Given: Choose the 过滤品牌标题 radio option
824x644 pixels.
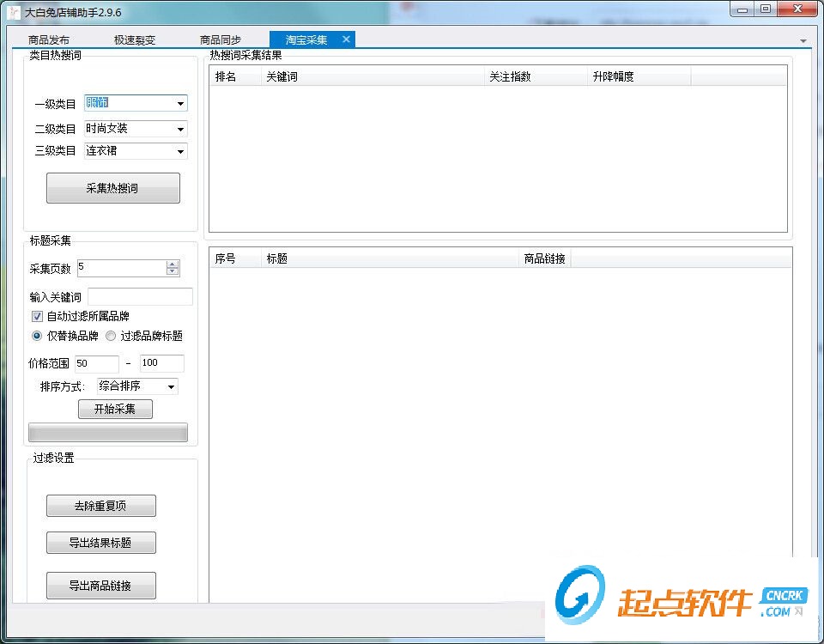Looking at the screenshot, I should click(x=111, y=336).
